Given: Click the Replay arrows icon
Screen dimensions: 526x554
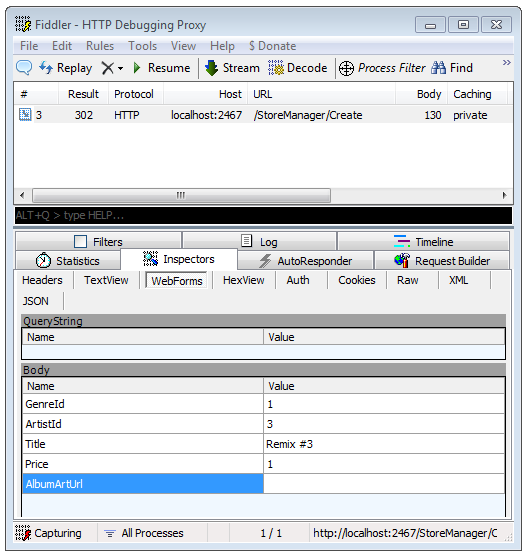Looking at the screenshot, I should tap(46, 67).
